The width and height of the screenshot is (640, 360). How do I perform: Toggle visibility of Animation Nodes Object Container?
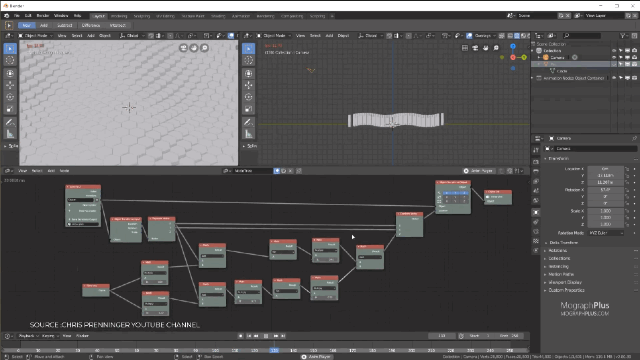coord(614,78)
